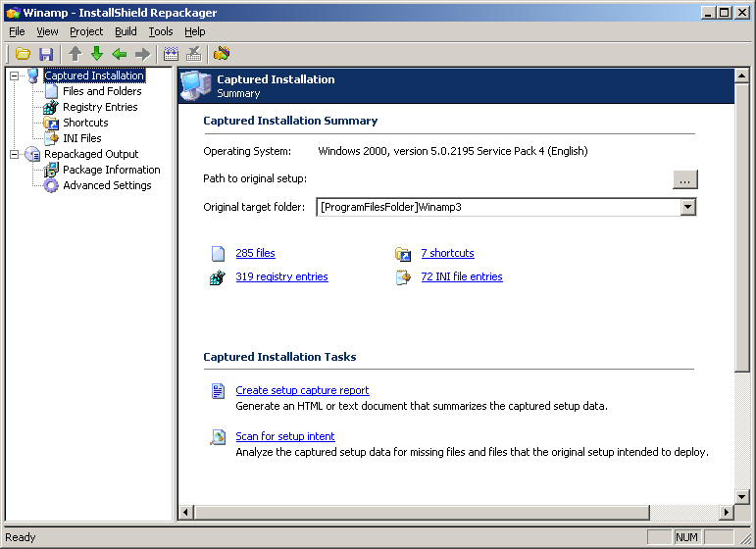Click the green back arrow toolbar button

(120, 54)
